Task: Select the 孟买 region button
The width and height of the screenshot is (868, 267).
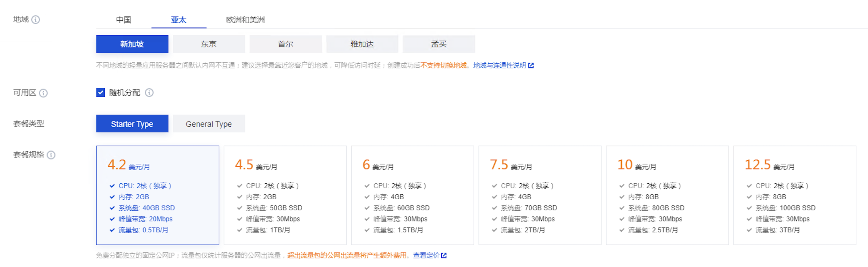Action: pos(438,44)
